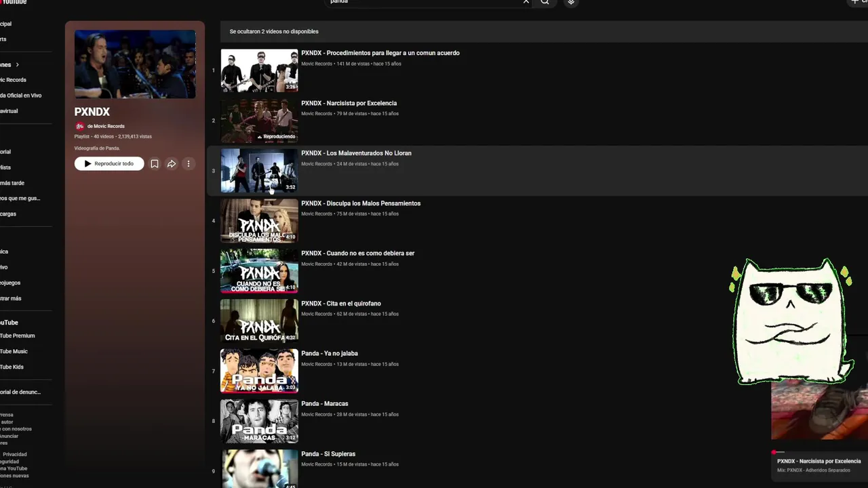Open Ver más tarde in sidebar
Screen dimensions: 868x488
[12, 183]
